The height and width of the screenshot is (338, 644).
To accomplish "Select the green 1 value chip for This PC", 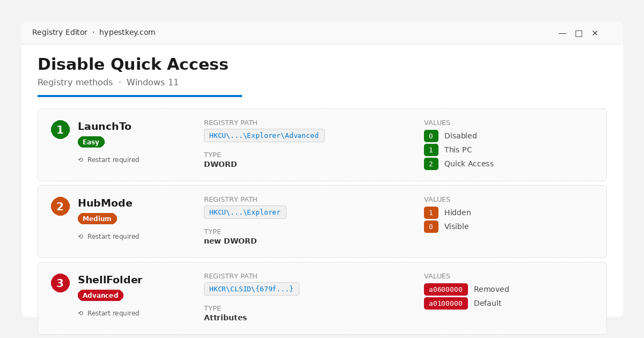I will pos(431,150).
